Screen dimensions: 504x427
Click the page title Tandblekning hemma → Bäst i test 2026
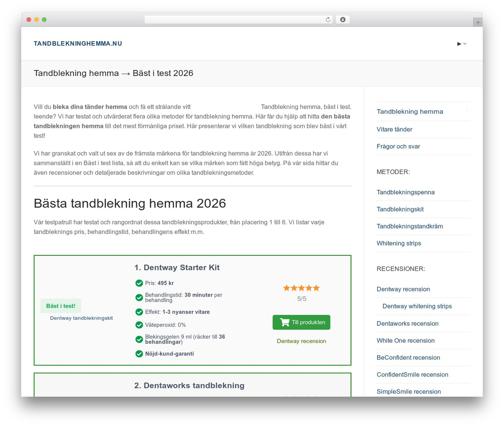coord(113,73)
